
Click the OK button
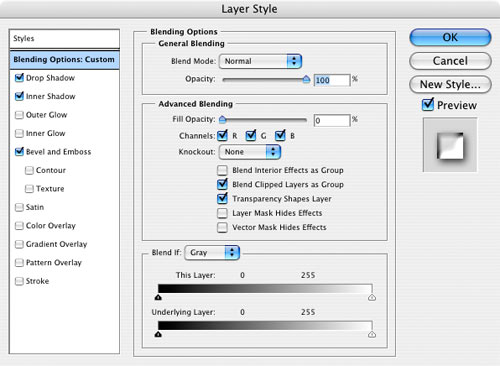[x=450, y=37]
